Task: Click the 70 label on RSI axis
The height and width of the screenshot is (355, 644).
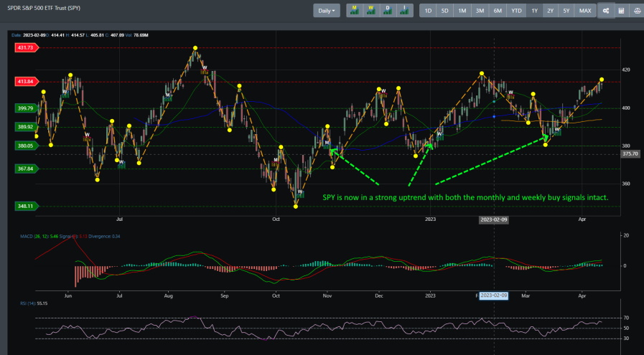Action: click(x=626, y=318)
